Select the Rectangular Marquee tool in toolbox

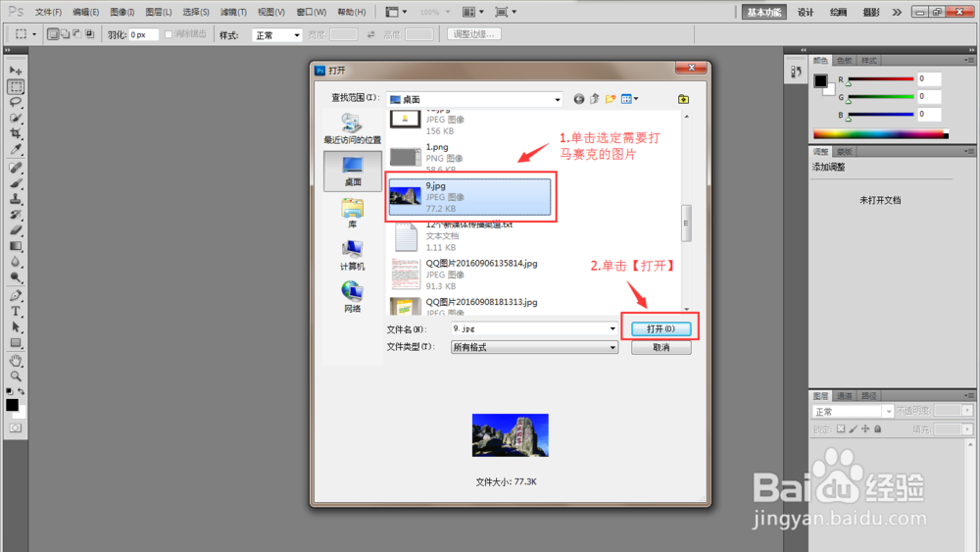[x=16, y=87]
